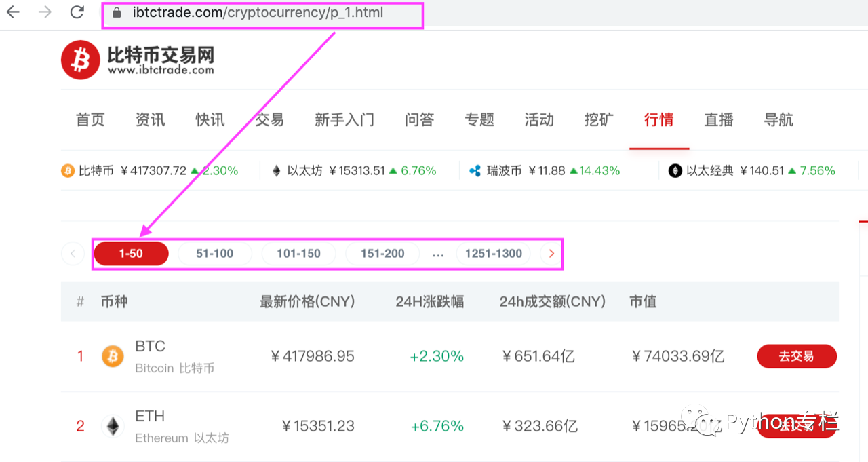The height and width of the screenshot is (462, 868).
Task: Click the 比特币交易网 site logo
Action: (138, 60)
